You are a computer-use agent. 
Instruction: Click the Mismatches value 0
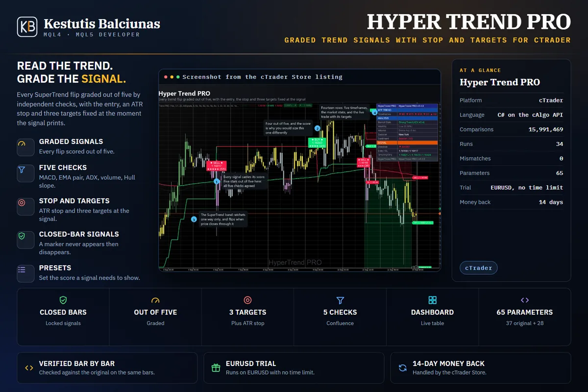pos(562,159)
